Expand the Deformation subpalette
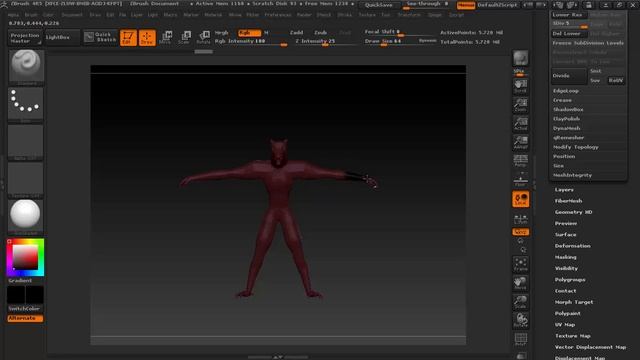This screenshot has width=640, height=360. click(573, 246)
